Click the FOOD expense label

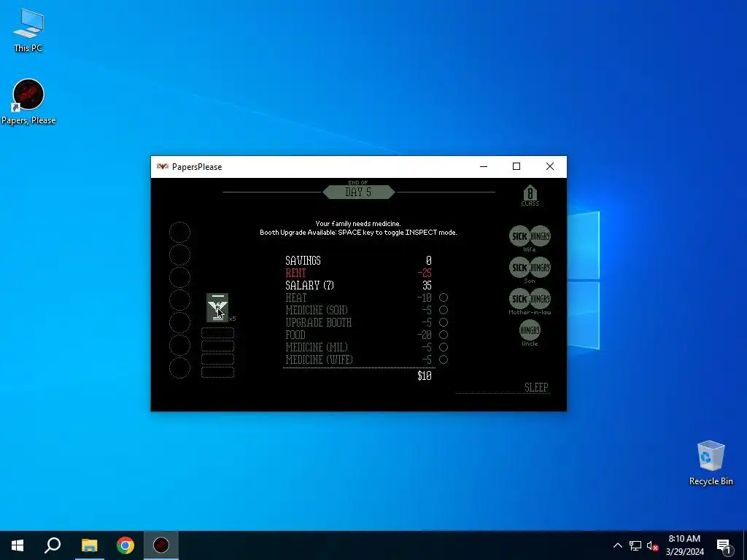295,335
